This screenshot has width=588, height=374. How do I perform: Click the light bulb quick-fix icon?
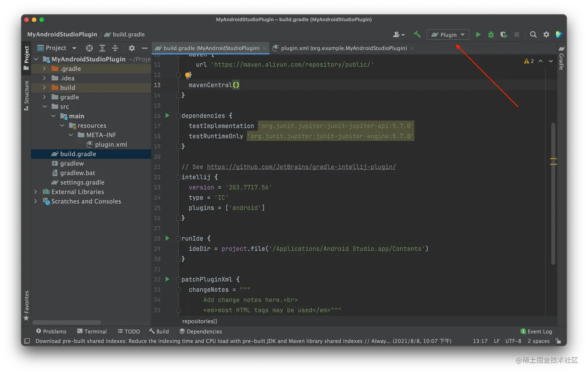188,75
